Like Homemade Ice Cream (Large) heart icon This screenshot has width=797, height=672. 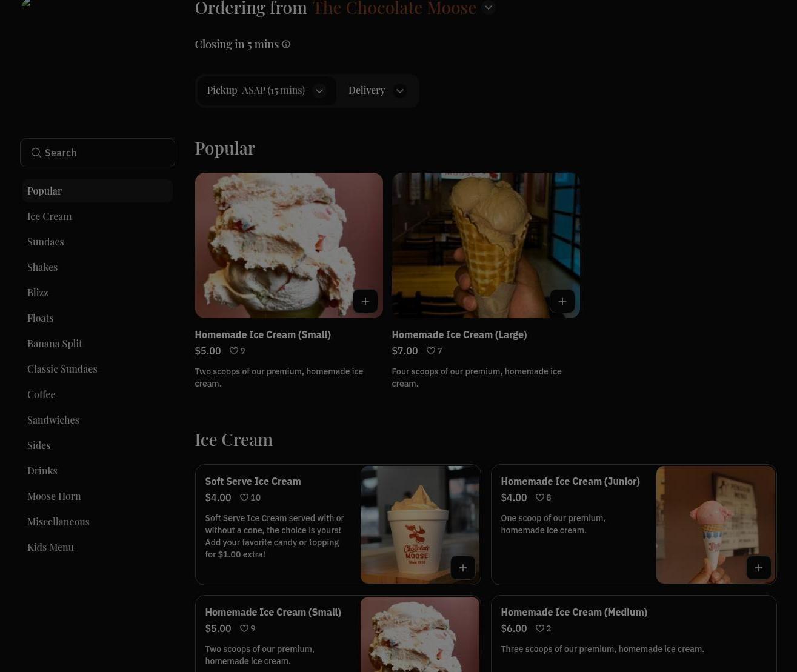pyautogui.click(x=430, y=351)
